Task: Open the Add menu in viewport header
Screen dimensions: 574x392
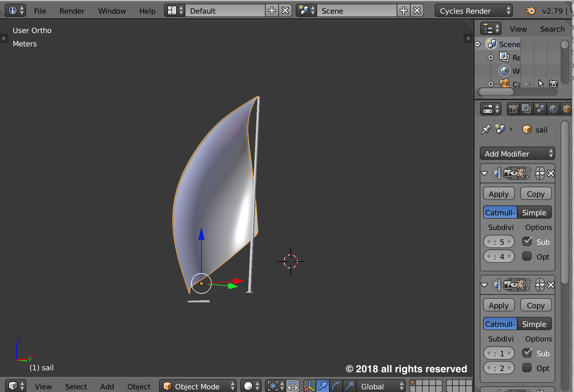Action: [x=107, y=386]
